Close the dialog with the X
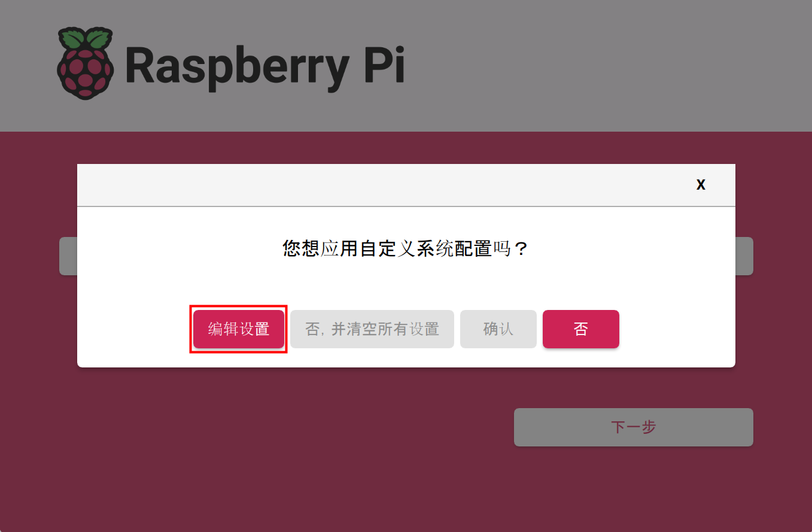Viewport: 812px width, 532px height. coord(701,185)
